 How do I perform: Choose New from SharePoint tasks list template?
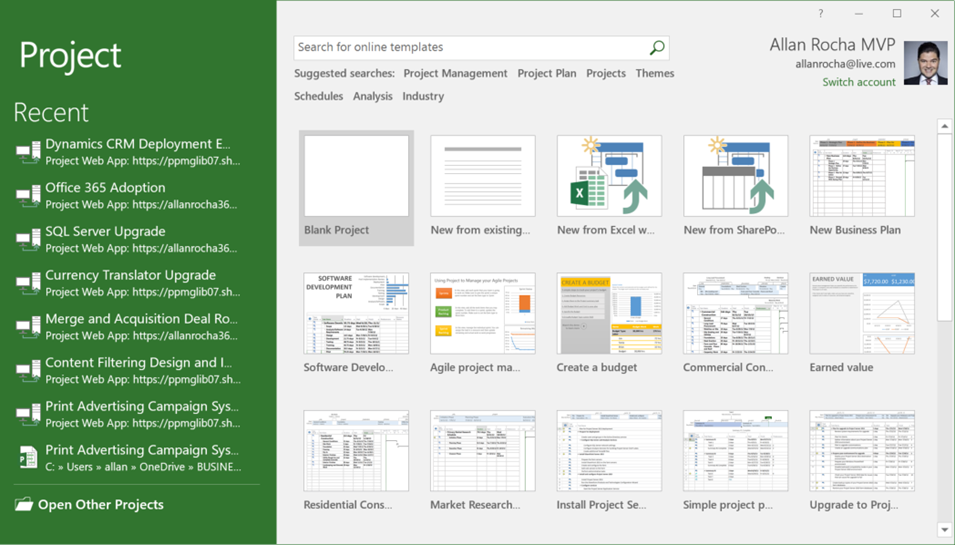tap(736, 188)
